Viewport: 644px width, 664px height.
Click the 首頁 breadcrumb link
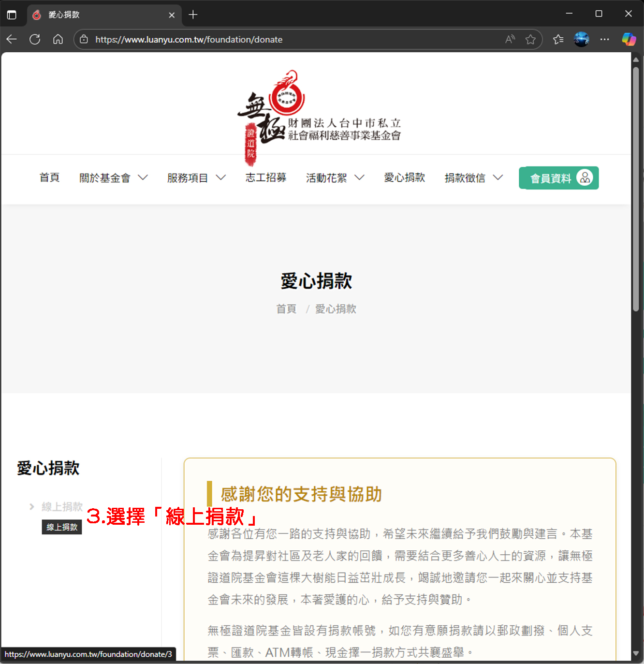coord(286,309)
